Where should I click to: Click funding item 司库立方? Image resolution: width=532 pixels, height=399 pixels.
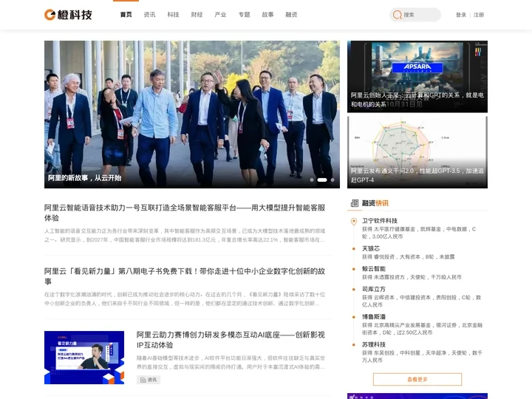(374, 289)
